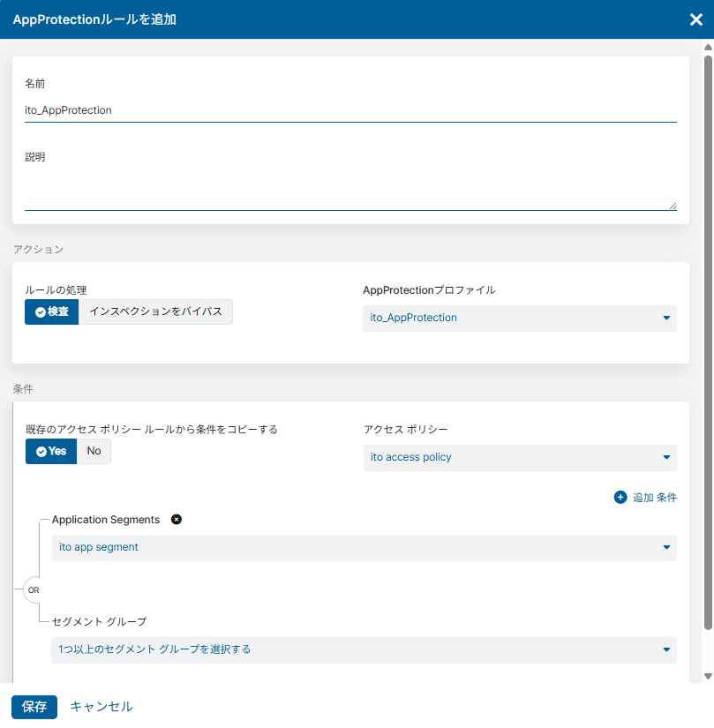Expand the セグメント グループ selection dropdown
Image resolution: width=714 pixels, height=728 pixels.
[x=364, y=649]
